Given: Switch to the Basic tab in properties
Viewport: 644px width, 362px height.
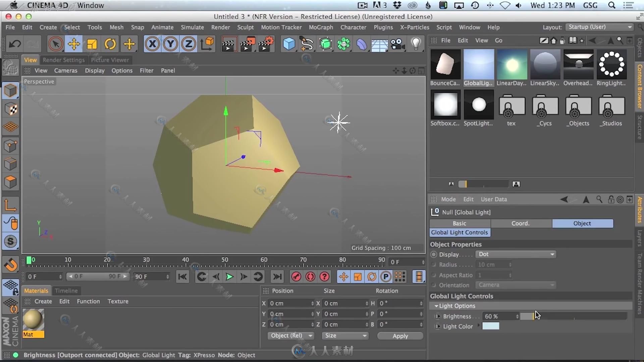Looking at the screenshot, I should coord(459,223).
